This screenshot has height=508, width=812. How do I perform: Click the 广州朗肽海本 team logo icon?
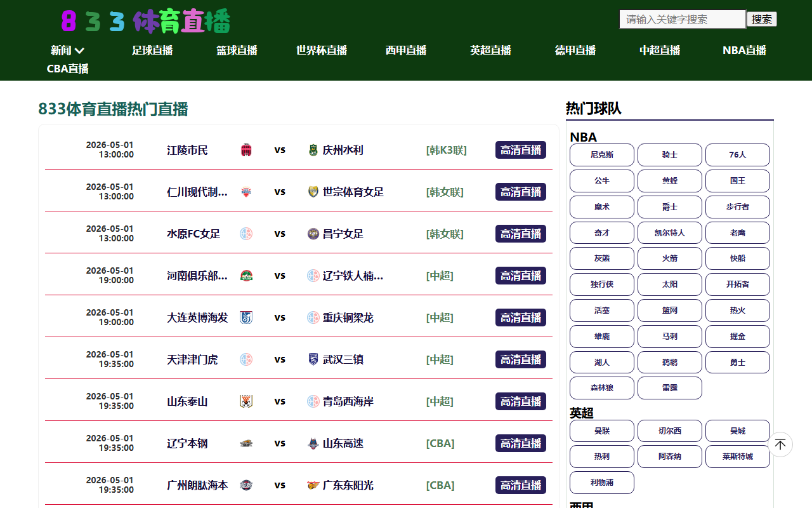coord(246,485)
